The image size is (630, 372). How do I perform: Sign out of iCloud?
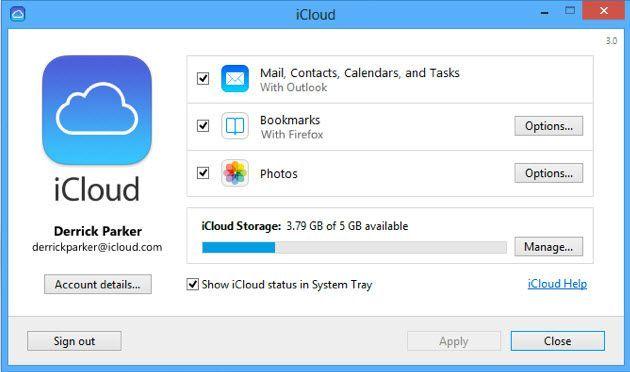point(74,341)
